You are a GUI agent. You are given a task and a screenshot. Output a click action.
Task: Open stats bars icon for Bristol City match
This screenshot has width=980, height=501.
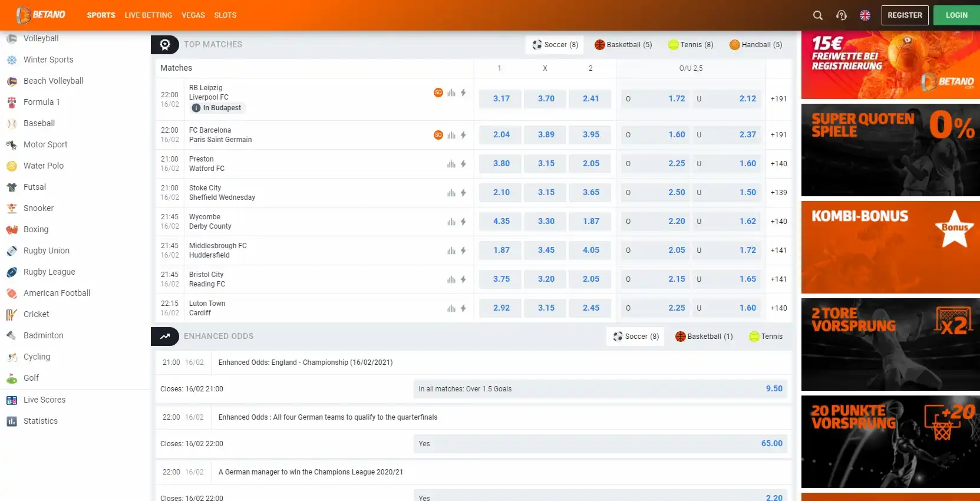(451, 279)
